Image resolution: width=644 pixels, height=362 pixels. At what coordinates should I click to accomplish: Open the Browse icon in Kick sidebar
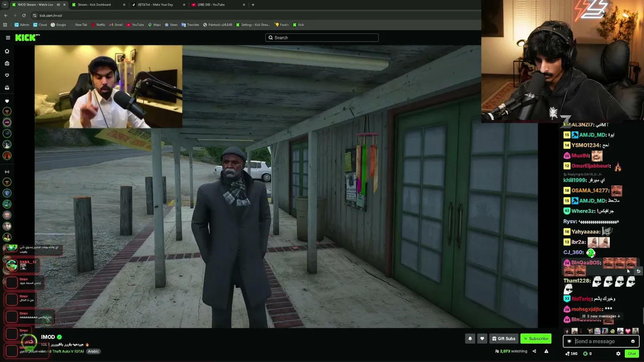7,63
